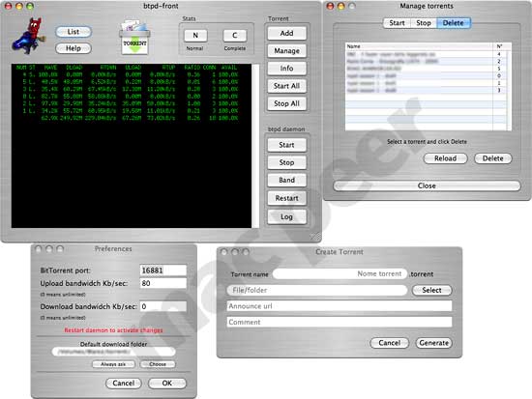
Task: Click the btpd-front devil mascot icon
Action: pos(28,37)
